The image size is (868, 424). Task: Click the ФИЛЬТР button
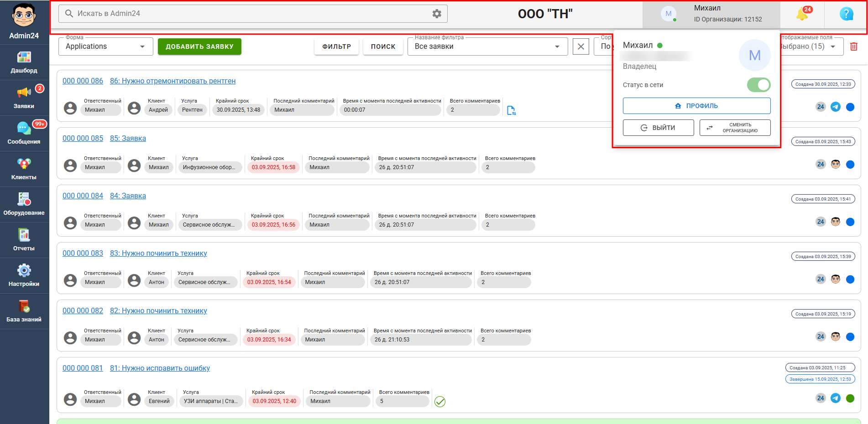click(337, 47)
